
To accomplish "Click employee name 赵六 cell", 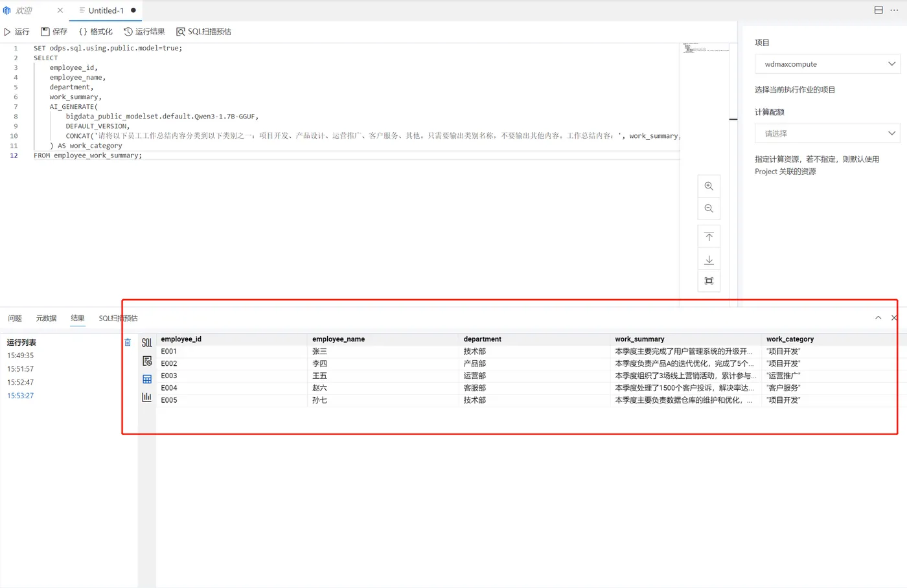I will (384, 388).
